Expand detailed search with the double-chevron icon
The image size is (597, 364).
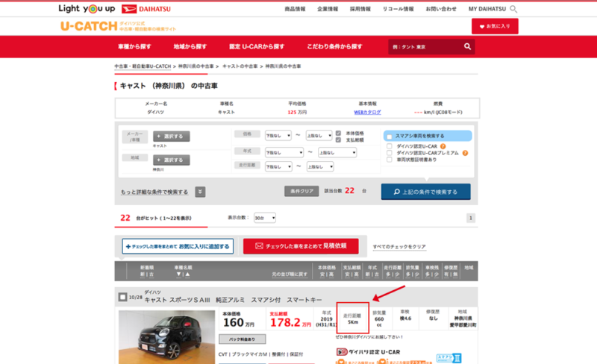coord(200,192)
